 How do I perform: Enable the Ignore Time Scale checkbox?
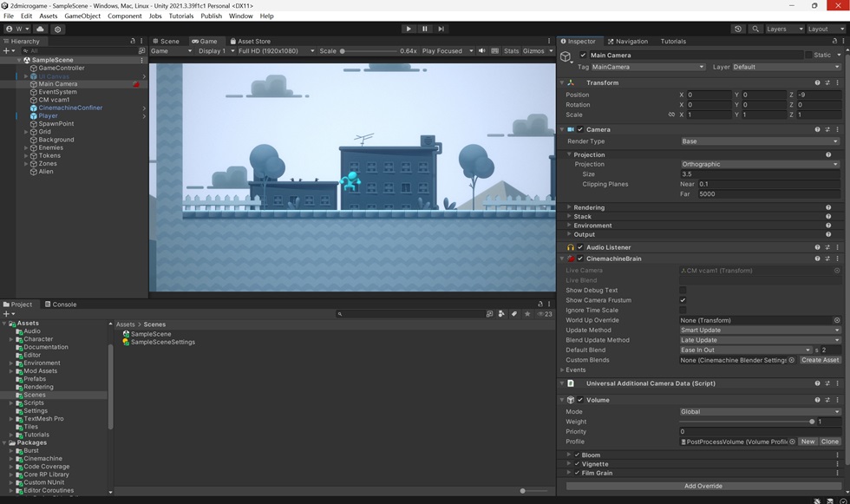683,310
